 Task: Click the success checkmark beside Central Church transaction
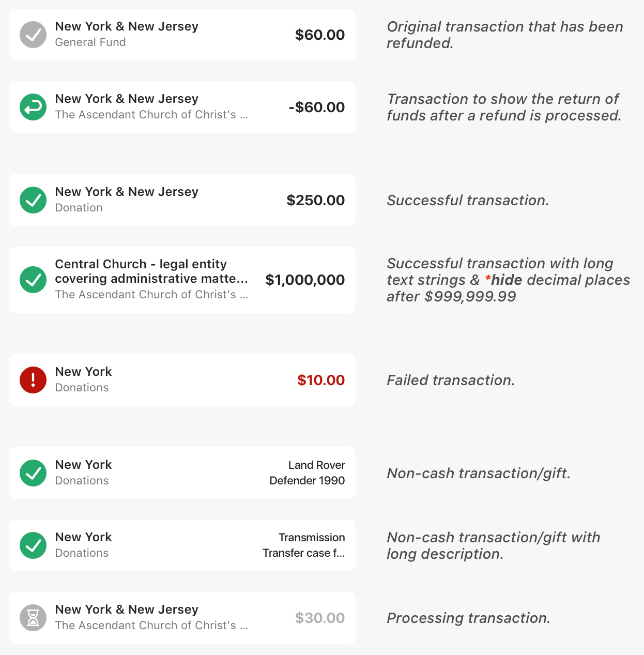click(x=33, y=280)
